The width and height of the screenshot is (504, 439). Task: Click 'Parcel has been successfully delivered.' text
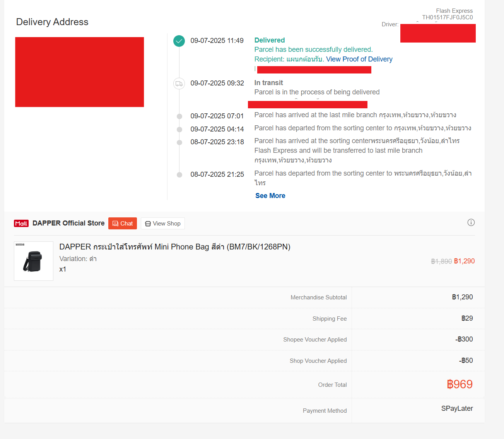pos(314,50)
